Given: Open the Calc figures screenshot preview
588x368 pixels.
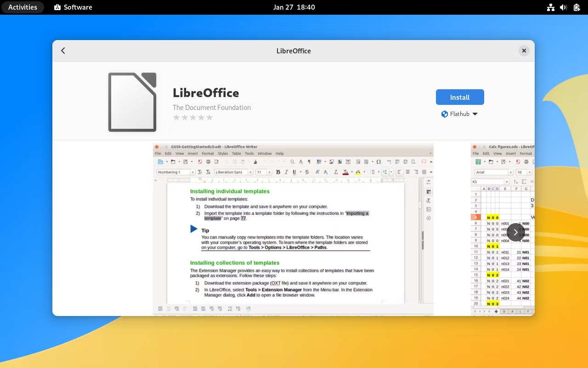Looking at the screenshot, I should [x=503, y=230].
